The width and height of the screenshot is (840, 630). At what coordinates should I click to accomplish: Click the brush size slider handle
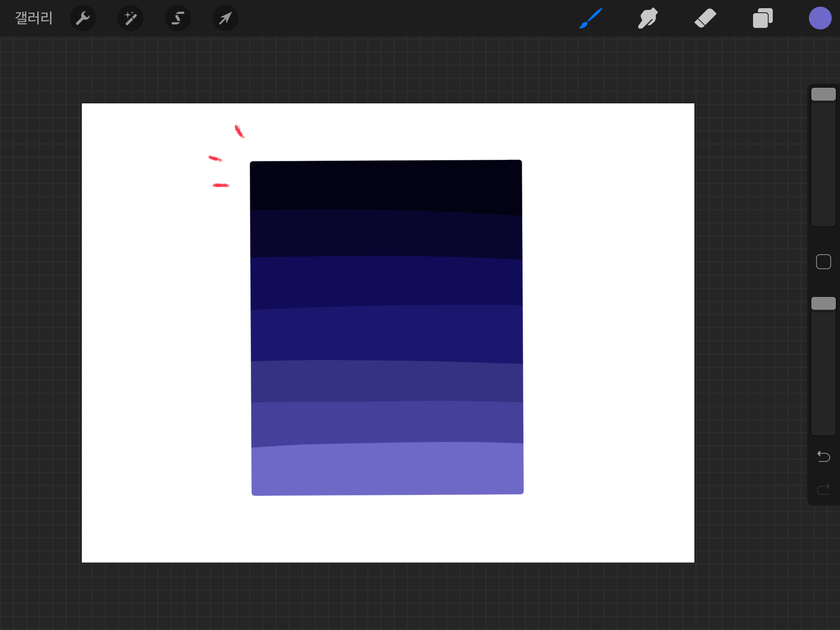click(823, 94)
